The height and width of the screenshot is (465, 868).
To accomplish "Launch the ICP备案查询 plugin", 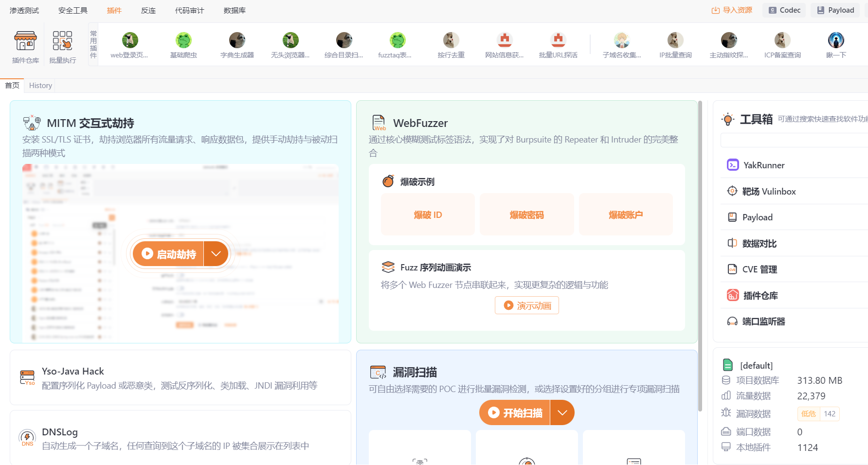I will [782, 45].
